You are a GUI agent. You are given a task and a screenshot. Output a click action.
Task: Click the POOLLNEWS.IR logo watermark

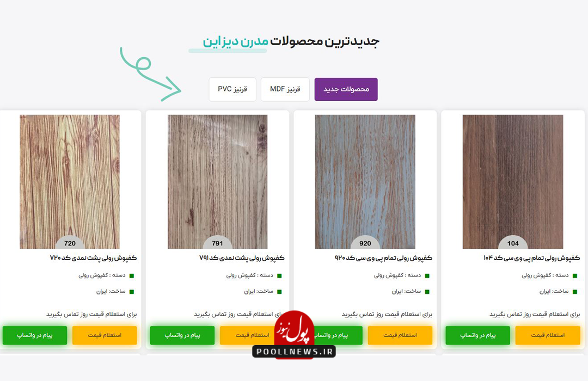(294, 335)
